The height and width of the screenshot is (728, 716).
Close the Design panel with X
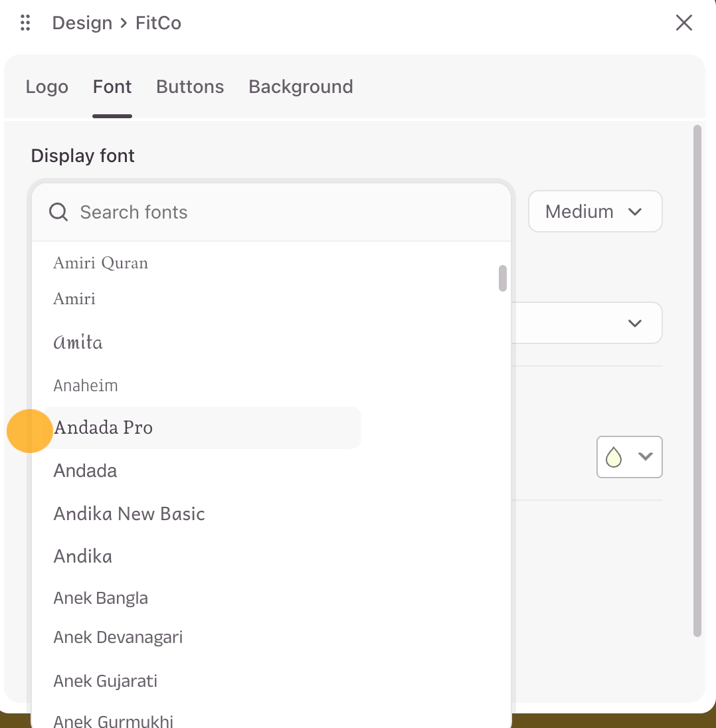tap(683, 23)
